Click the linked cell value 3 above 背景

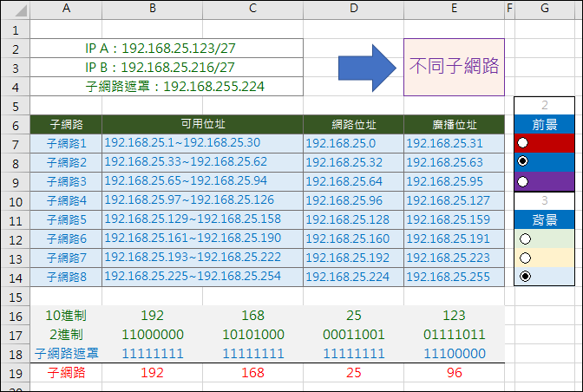pos(544,200)
